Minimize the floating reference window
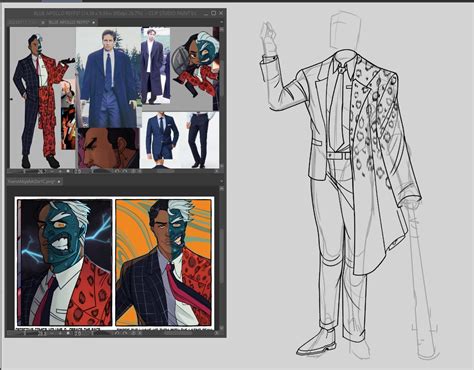 [206, 13]
